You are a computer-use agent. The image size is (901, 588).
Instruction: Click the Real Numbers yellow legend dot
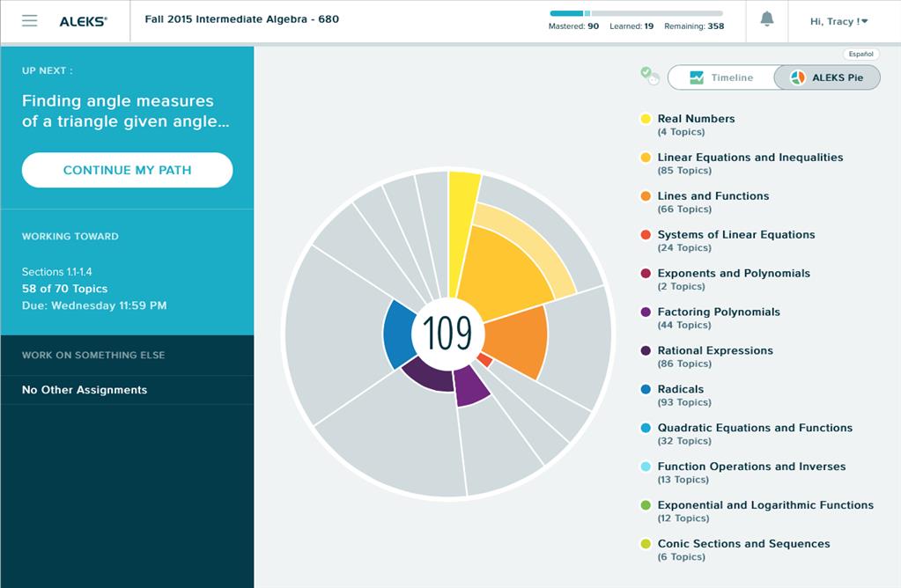(x=646, y=119)
